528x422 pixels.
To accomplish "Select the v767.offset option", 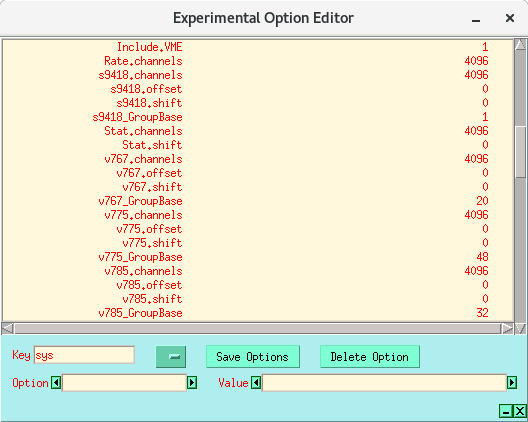I will click(x=149, y=173).
